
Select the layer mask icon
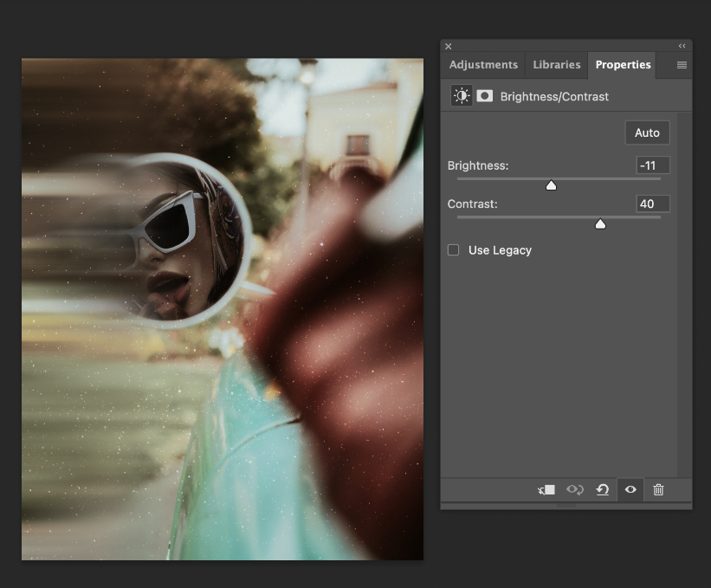[x=485, y=95]
